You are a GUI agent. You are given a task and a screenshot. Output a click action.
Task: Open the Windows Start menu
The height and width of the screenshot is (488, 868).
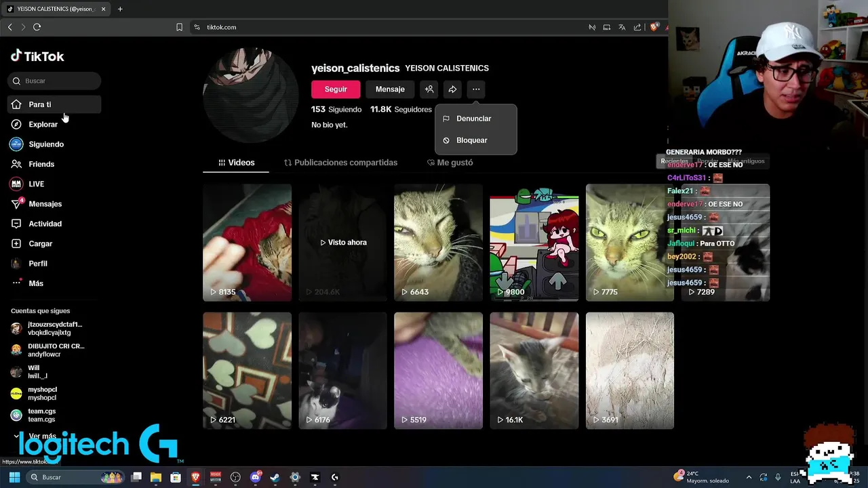tap(14, 477)
